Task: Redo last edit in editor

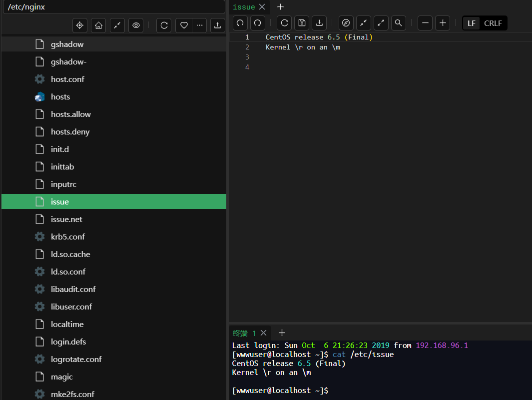Action: 258,23
